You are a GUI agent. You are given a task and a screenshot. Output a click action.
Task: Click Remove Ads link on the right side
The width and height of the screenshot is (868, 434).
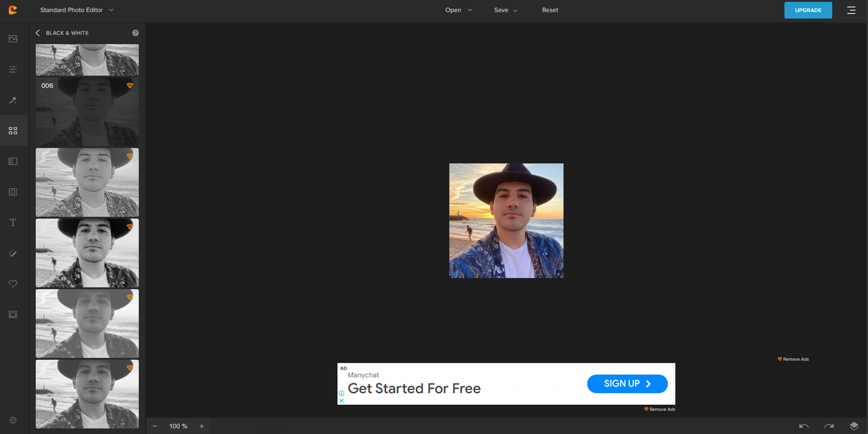(793, 359)
